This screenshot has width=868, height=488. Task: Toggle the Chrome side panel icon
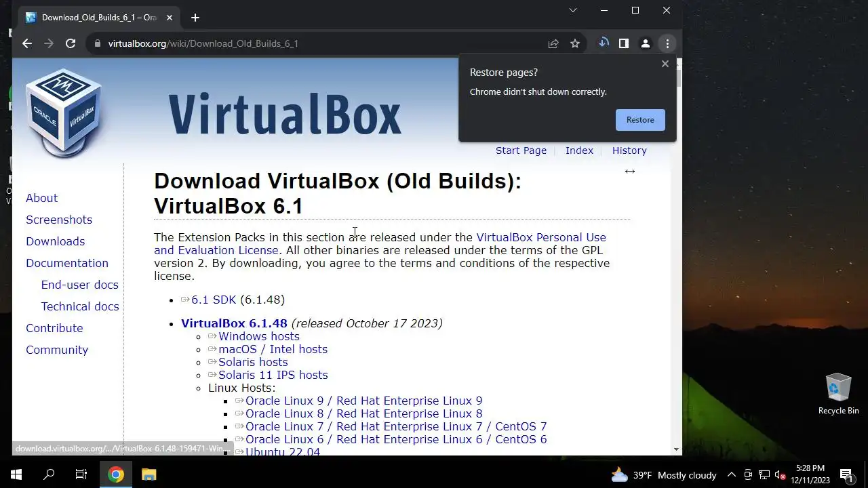[x=624, y=43]
